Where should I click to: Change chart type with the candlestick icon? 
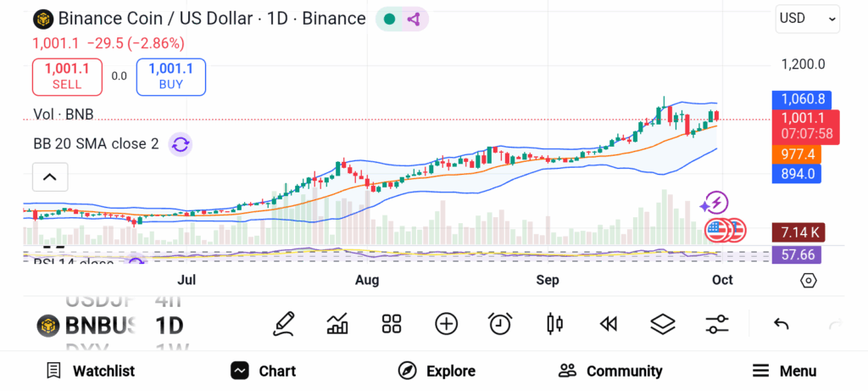point(555,323)
